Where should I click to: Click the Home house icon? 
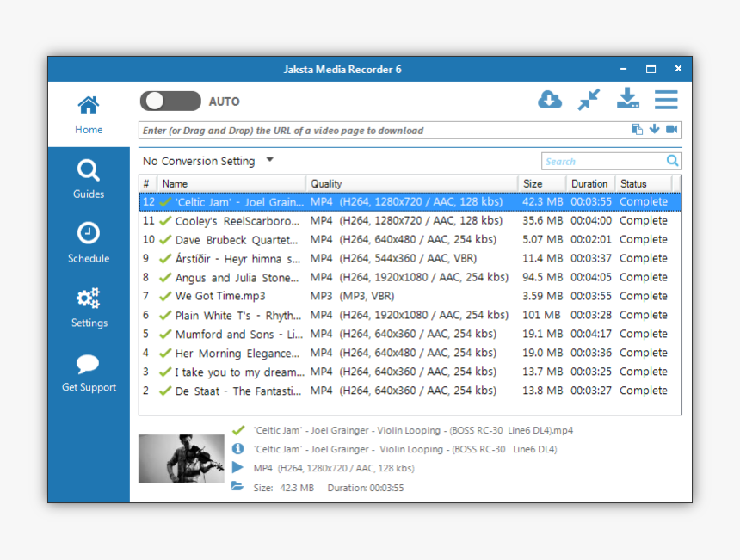89,105
